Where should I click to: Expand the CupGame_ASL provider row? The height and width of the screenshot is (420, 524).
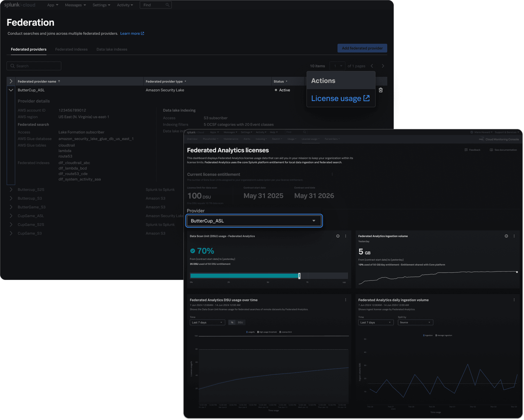11,216
